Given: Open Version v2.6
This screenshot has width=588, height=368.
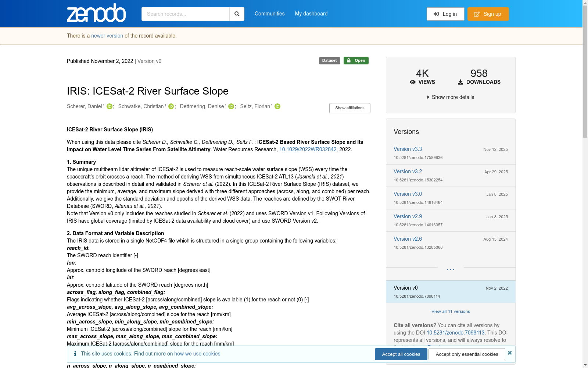Looking at the screenshot, I should [x=408, y=239].
